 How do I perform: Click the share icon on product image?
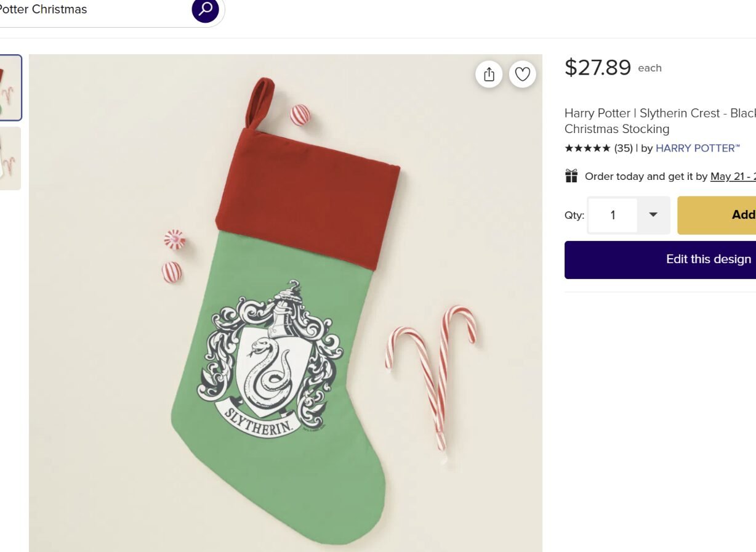coord(489,75)
